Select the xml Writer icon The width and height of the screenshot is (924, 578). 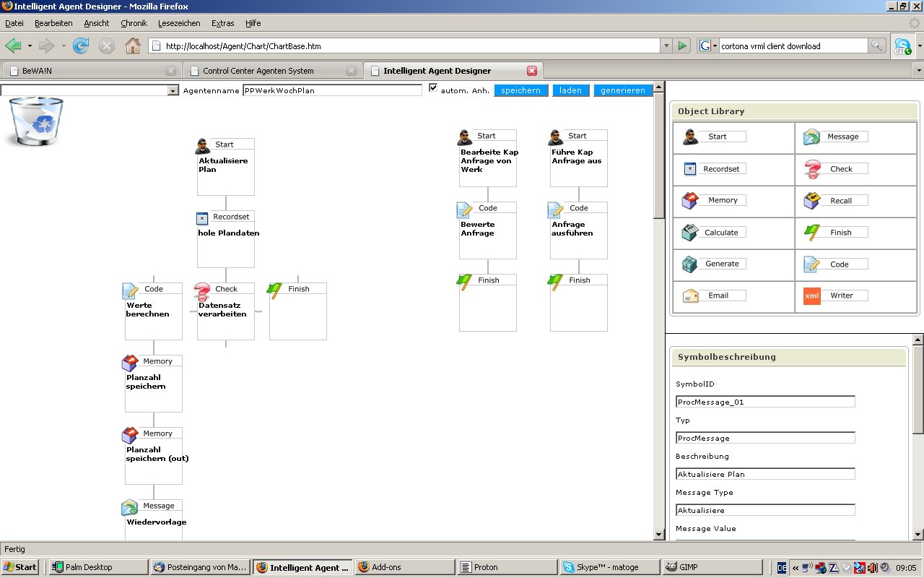[x=812, y=296]
